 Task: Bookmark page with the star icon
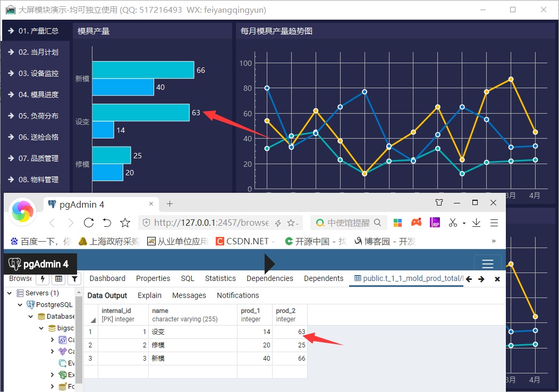tap(125, 223)
